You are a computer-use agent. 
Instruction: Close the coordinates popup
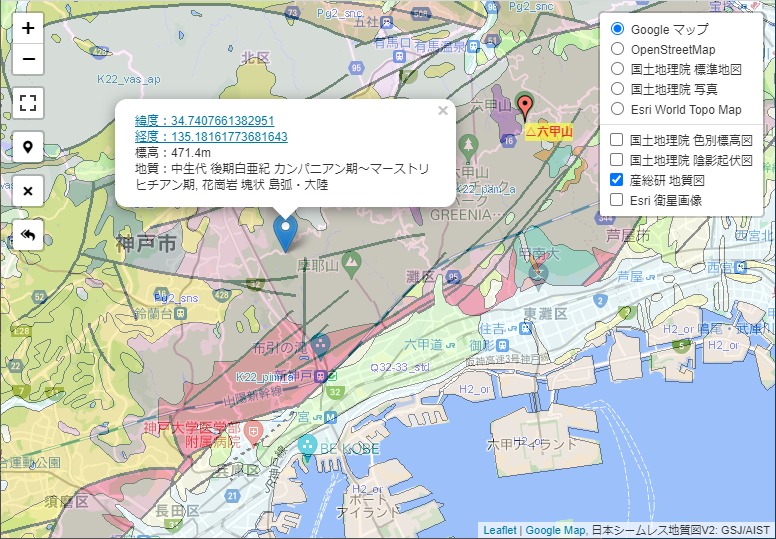click(443, 111)
